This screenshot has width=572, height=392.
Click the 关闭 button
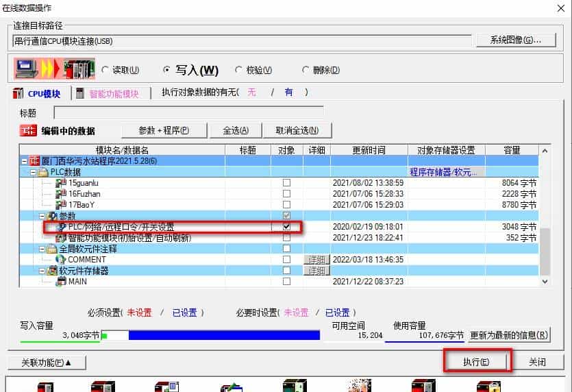coord(537,362)
